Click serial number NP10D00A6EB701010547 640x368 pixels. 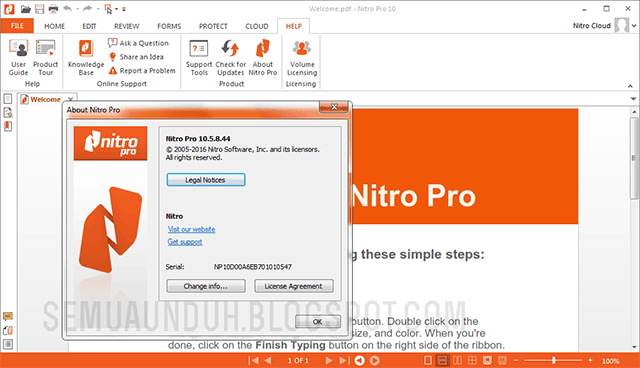[253, 267]
